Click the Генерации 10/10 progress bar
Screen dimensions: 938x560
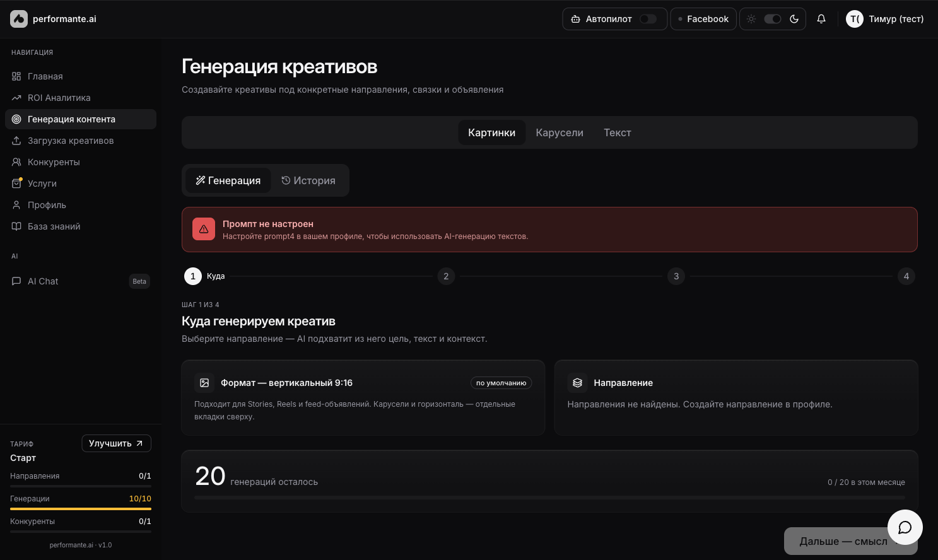(x=81, y=509)
